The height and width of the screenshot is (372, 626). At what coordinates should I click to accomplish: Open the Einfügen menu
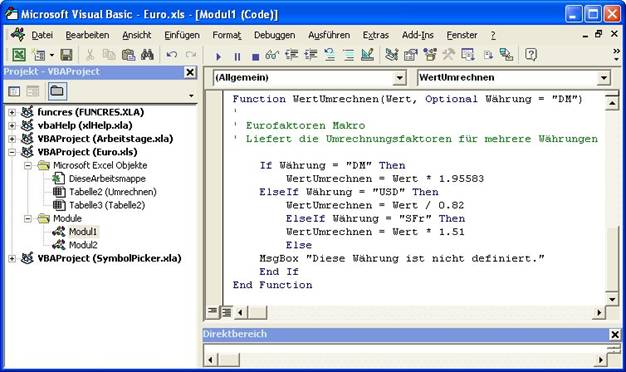click(182, 35)
